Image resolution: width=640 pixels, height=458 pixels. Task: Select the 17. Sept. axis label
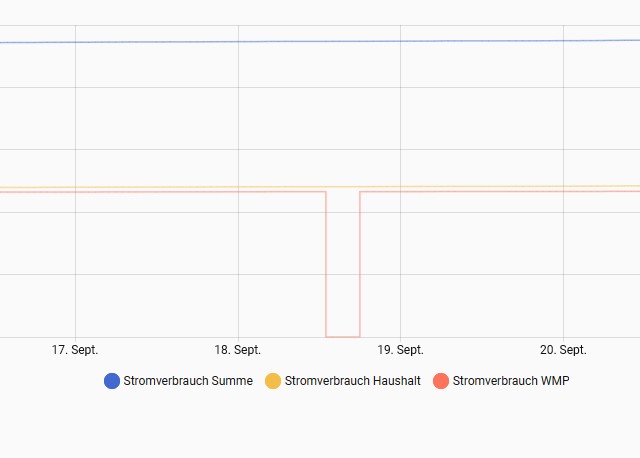pyautogui.click(x=75, y=350)
